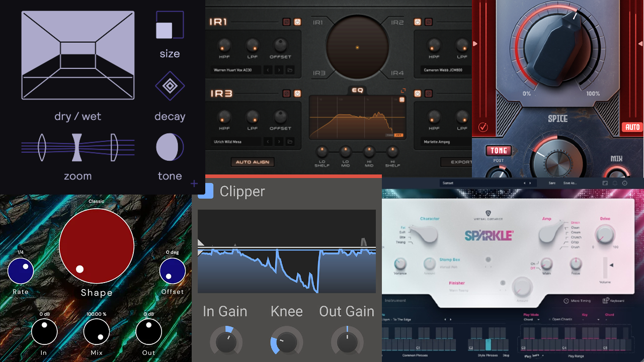
Task: Toggle the Clipper enable square
Action: [x=205, y=191]
